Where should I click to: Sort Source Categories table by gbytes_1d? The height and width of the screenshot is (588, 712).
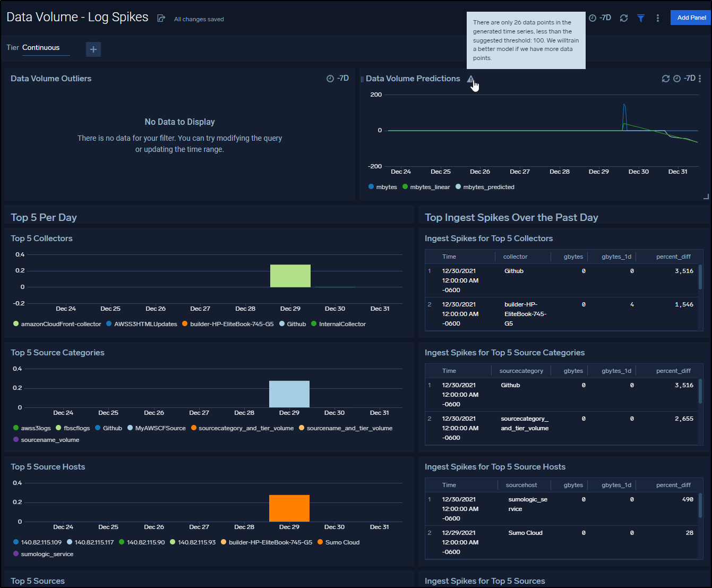[616, 371]
